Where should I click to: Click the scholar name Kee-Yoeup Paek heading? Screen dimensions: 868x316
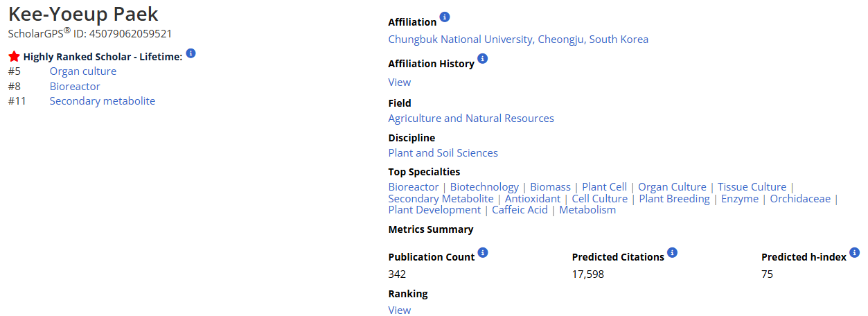coord(83,14)
